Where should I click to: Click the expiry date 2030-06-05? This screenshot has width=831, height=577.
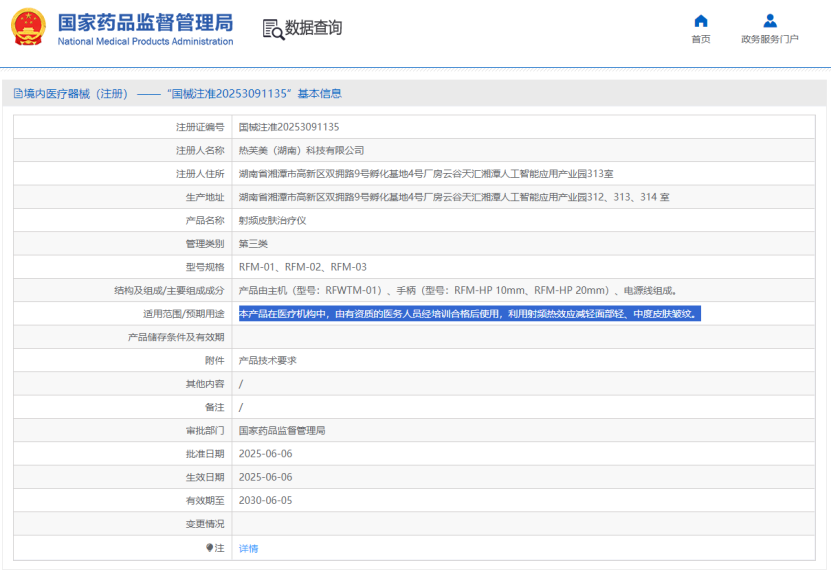(x=265, y=500)
